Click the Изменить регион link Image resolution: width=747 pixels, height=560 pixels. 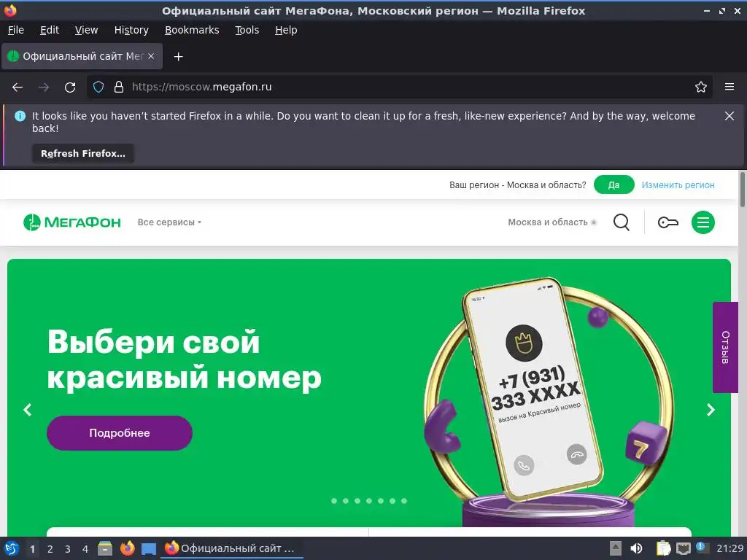coord(678,185)
